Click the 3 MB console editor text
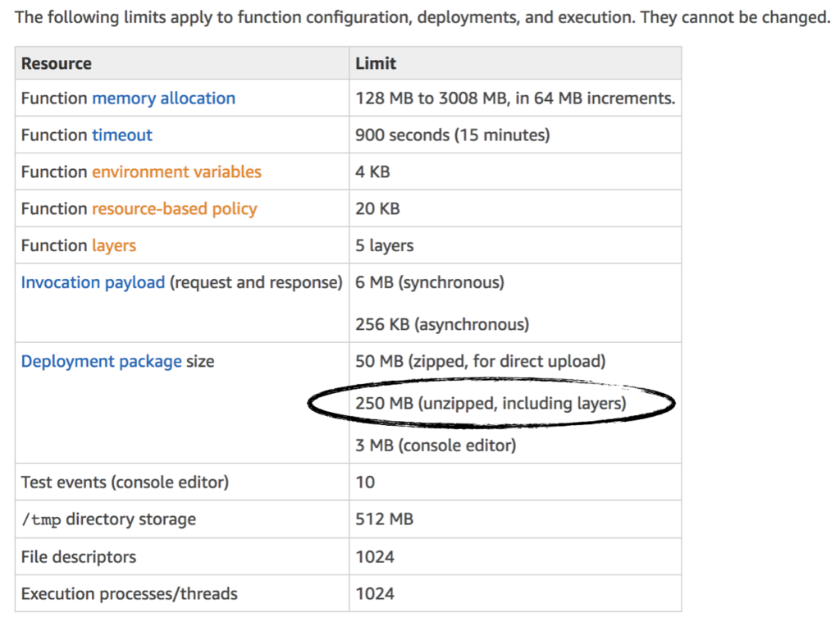Viewport: 840px width, 622px height. point(436,446)
